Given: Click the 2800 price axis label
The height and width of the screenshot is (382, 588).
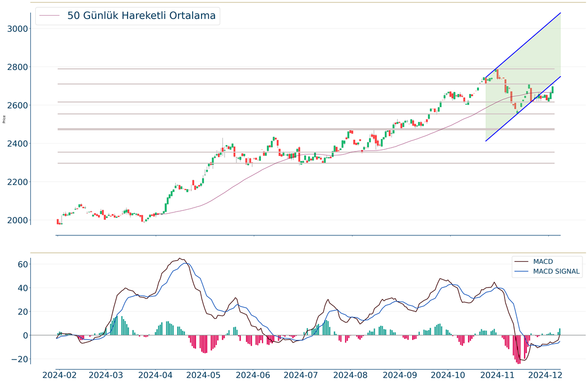Looking at the screenshot, I should point(17,67).
